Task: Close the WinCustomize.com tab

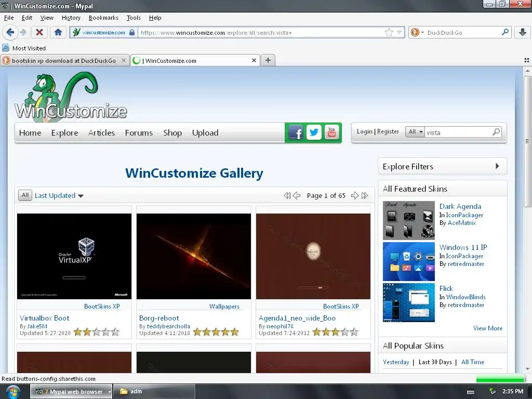Action: 254,60
